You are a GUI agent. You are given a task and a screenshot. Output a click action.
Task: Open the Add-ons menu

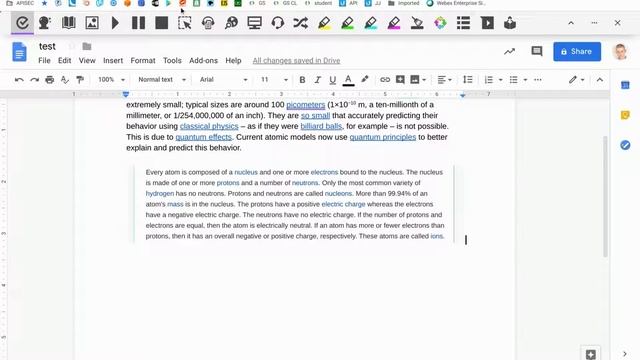coord(203,60)
